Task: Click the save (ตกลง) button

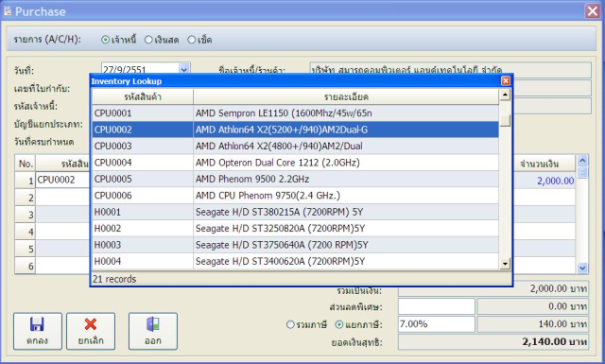Action: pos(38,331)
